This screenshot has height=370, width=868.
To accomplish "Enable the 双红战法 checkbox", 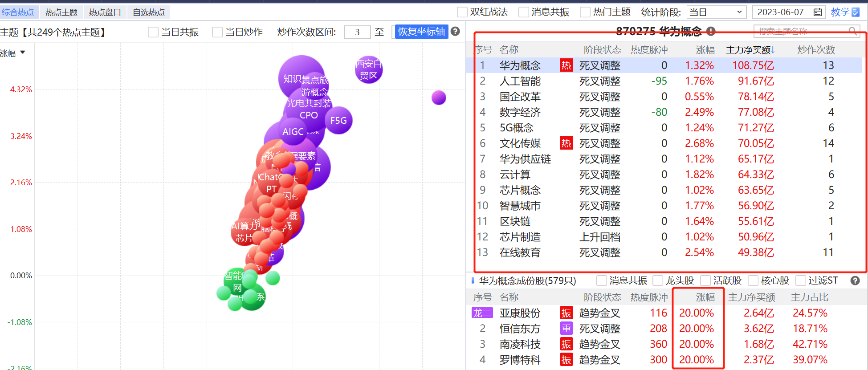I will 462,12.
